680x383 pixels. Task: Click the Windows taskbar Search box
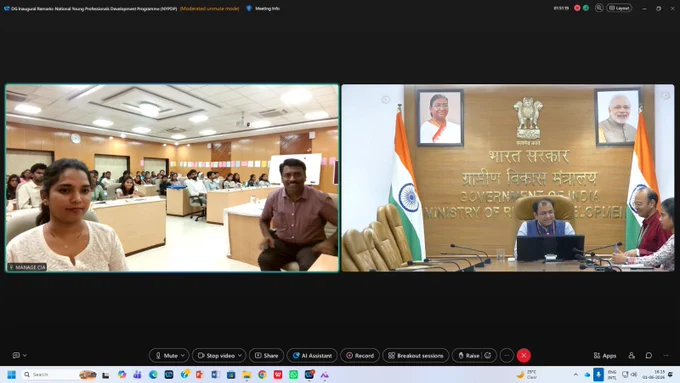coord(59,374)
